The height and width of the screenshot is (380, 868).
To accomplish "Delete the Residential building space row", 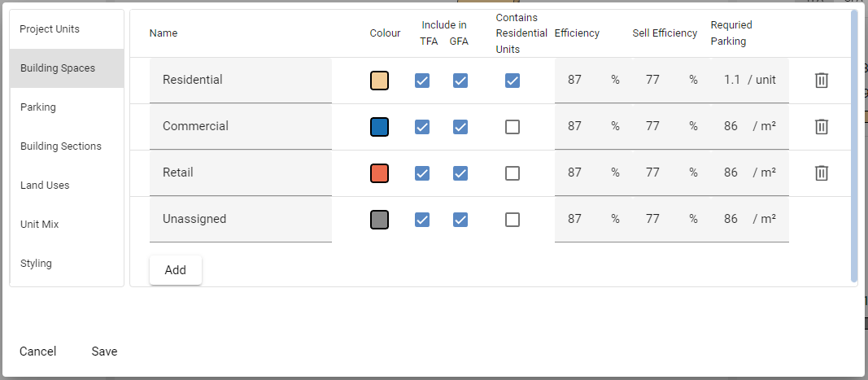I will 822,81.
